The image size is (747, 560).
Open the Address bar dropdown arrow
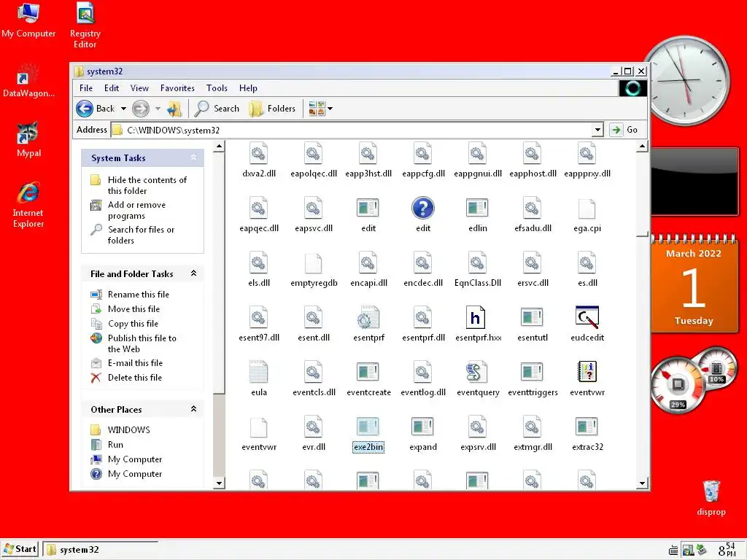coord(597,130)
